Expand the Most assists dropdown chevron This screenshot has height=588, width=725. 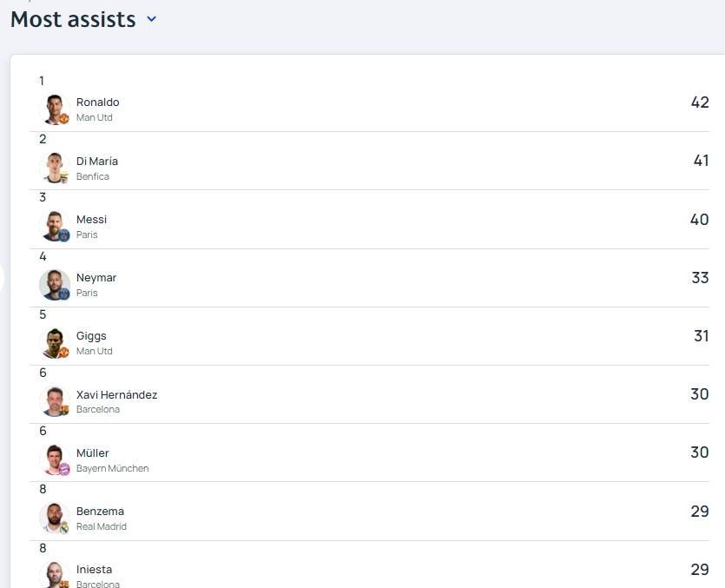(x=151, y=19)
